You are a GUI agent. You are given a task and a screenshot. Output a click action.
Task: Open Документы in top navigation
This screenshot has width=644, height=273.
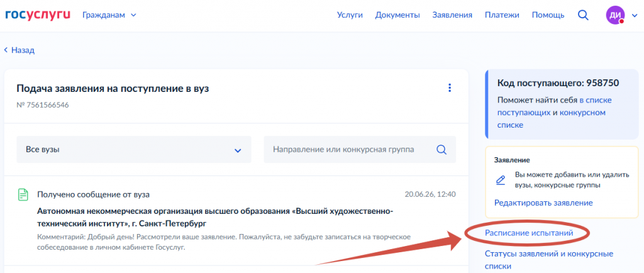click(x=397, y=15)
